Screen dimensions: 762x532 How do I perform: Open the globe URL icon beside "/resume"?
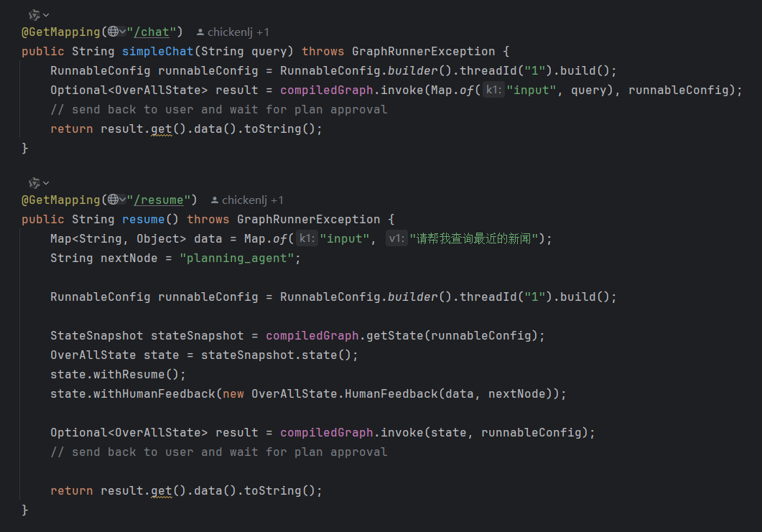click(x=113, y=200)
